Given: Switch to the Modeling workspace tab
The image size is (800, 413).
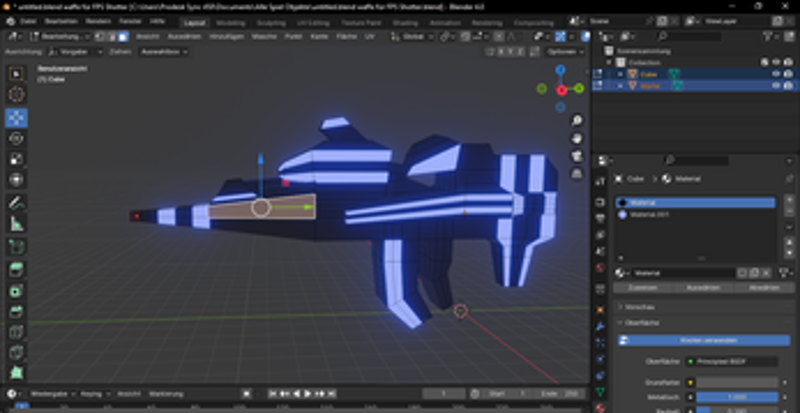Looking at the screenshot, I should point(231,22).
